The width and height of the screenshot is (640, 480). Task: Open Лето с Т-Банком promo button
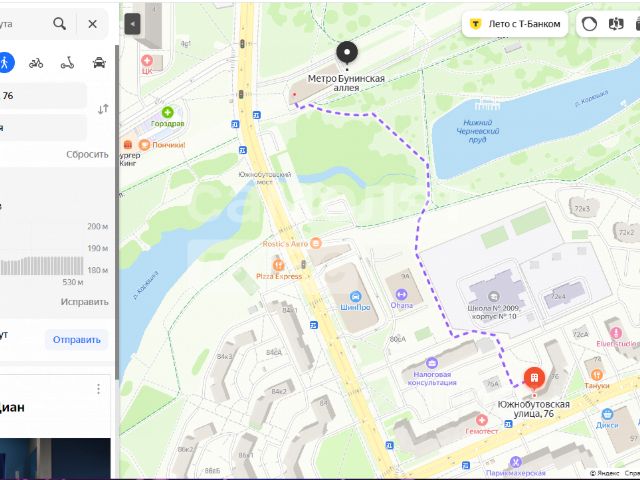(515, 24)
